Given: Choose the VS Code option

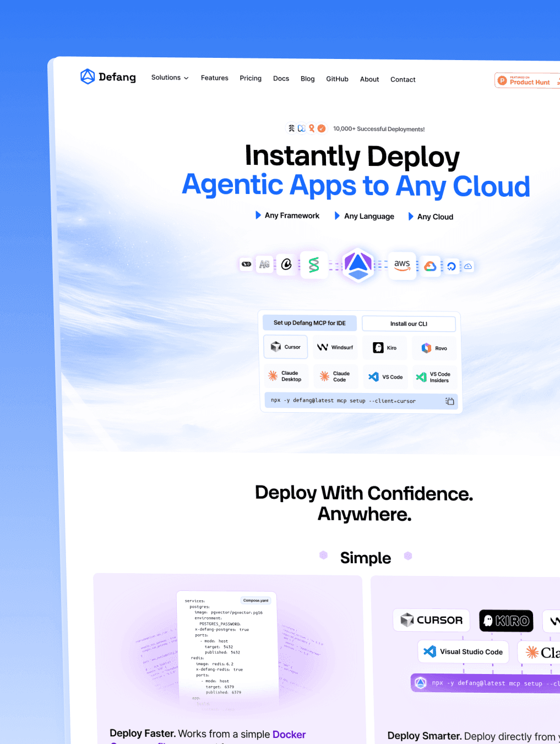Looking at the screenshot, I should tap(385, 377).
